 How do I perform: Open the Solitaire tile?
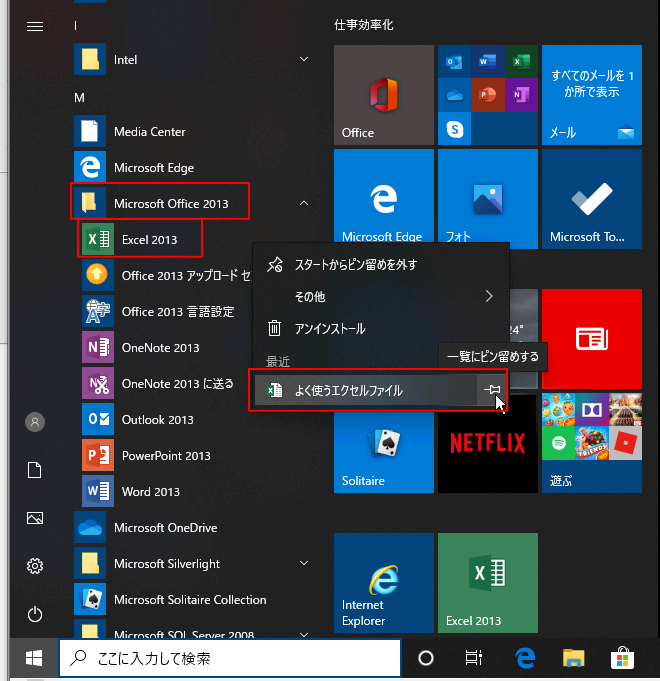tap(384, 452)
